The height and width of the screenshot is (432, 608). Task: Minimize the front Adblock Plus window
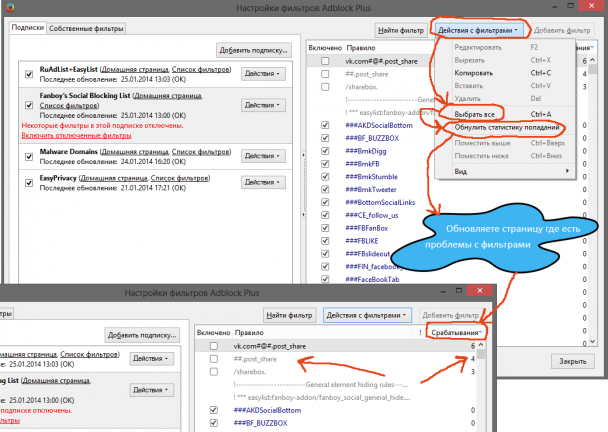click(x=443, y=291)
